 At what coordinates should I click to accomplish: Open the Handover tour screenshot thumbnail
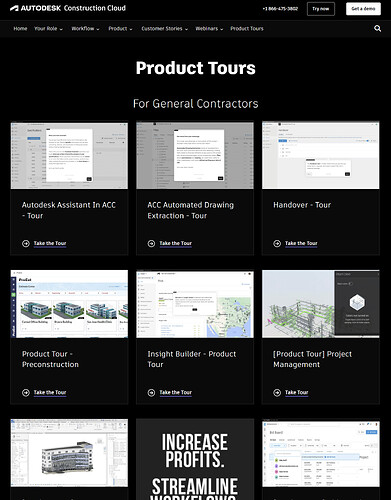tap(321, 155)
